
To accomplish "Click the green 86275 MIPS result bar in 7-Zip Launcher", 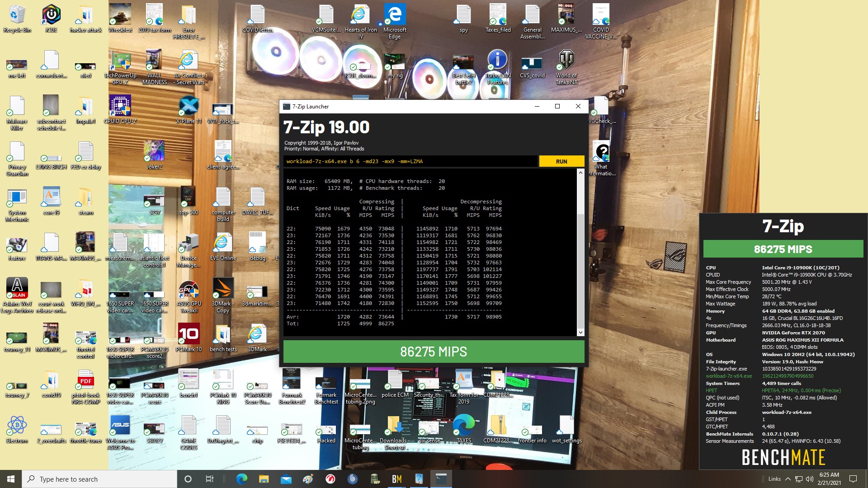I will (434, 352).
